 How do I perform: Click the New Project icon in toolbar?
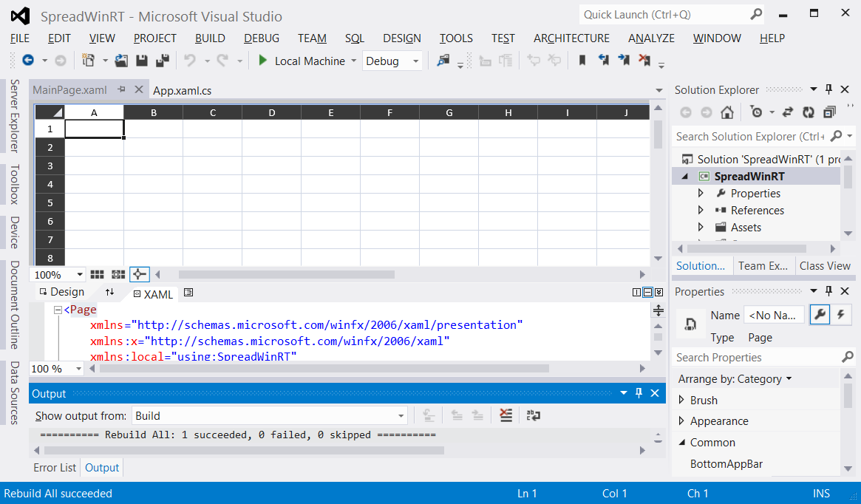point(88,61)
